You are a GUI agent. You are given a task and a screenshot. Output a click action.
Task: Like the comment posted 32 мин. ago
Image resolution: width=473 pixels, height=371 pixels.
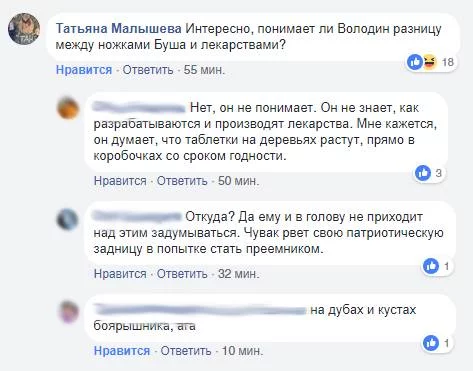120,274
